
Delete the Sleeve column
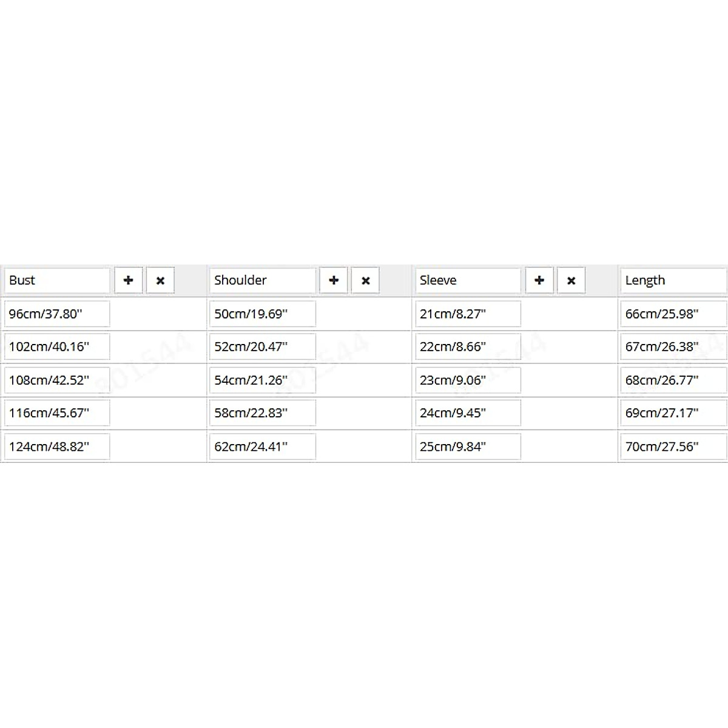pyautogui.click(x=571, y=280)
